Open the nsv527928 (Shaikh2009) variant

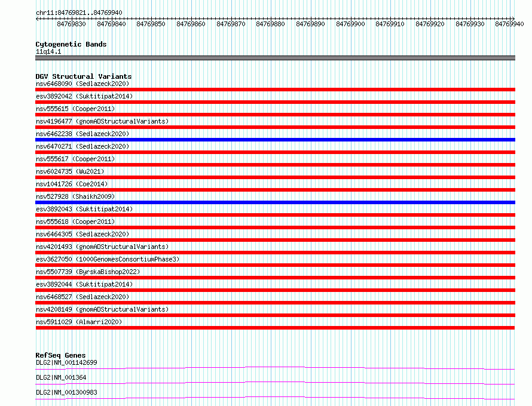[x=75, y=196]
